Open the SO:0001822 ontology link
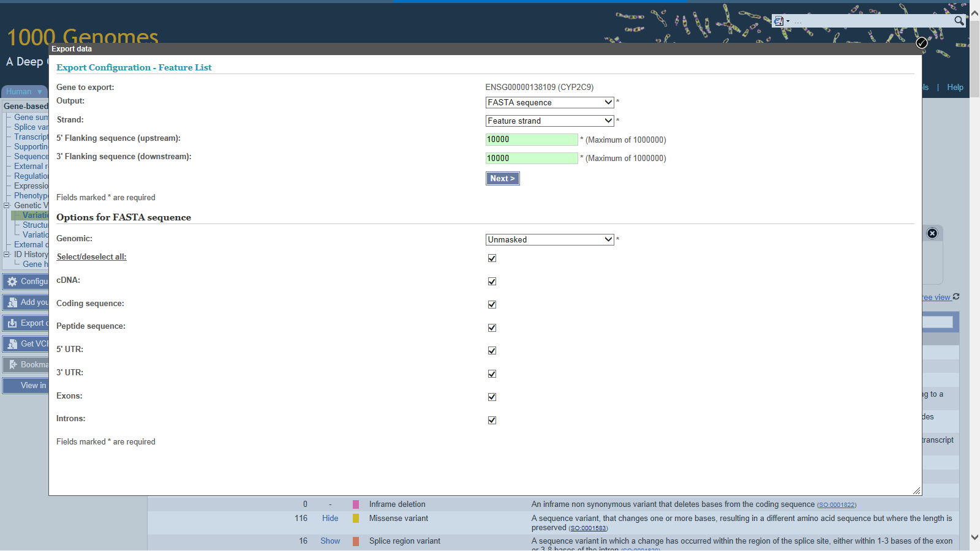 tap(836, 505)
